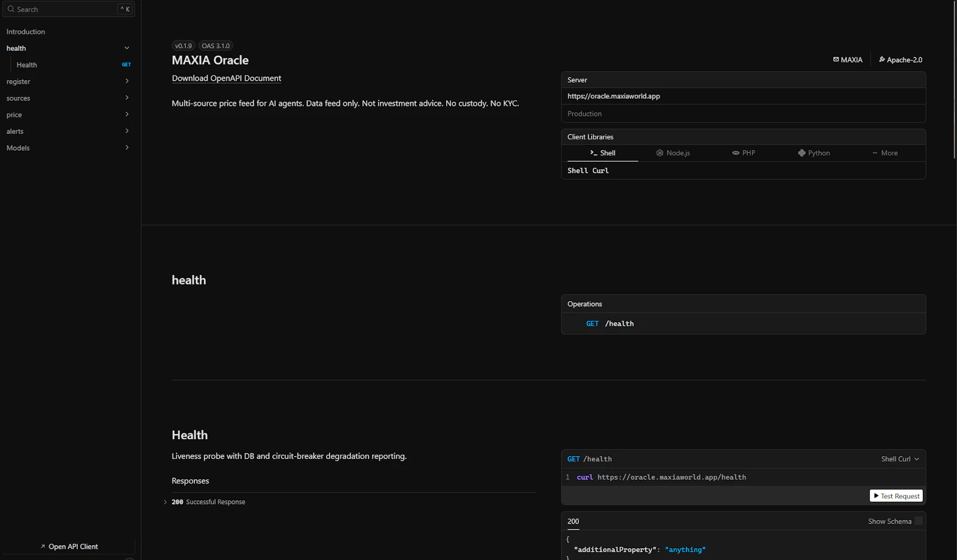Click the Open API Client arrow icon

pos(43,546)
